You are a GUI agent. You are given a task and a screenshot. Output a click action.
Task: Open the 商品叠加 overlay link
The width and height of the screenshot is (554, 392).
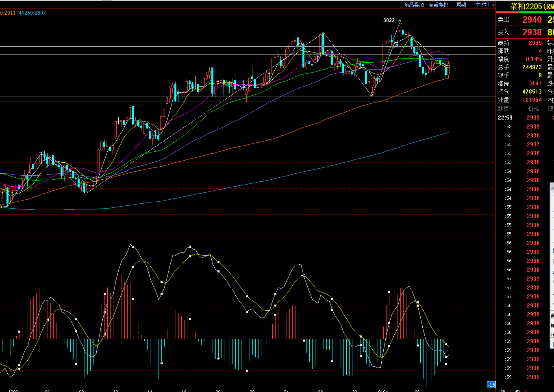pyautogui.click(x=414, y=5)
